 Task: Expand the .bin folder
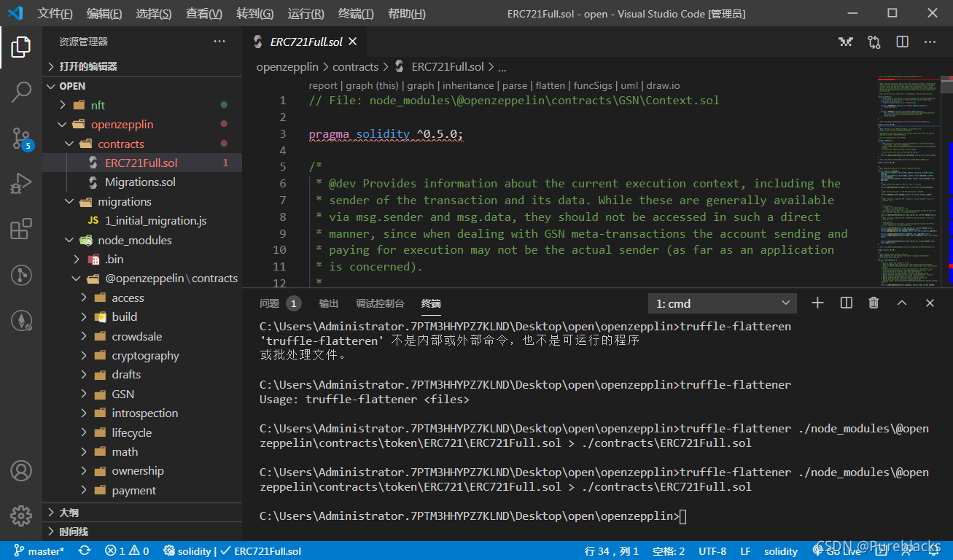142,259
